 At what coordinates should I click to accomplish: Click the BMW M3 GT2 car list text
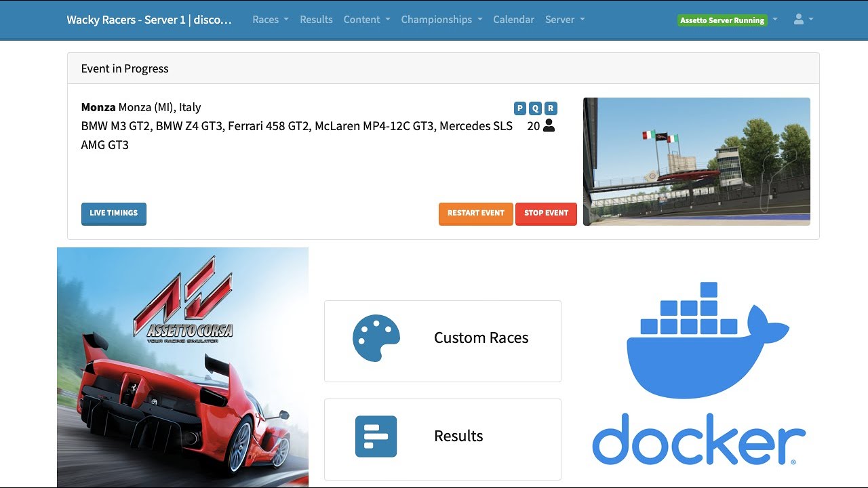(297, 136)
